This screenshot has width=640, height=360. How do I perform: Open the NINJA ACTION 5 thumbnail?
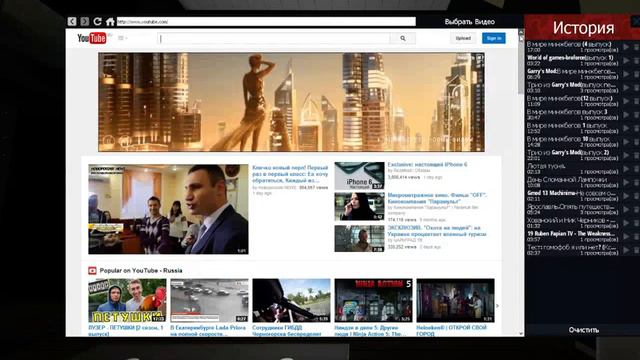(x=373, y=300)
